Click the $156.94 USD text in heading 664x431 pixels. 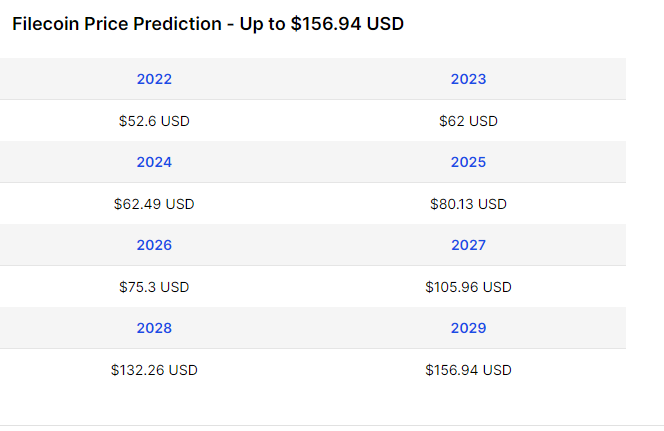click(x=347, y=23)
